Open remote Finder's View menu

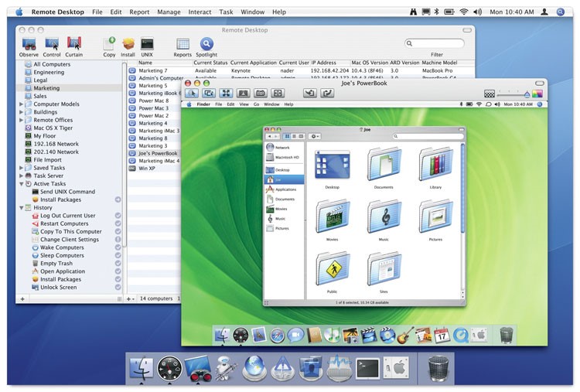coord(244,104)
